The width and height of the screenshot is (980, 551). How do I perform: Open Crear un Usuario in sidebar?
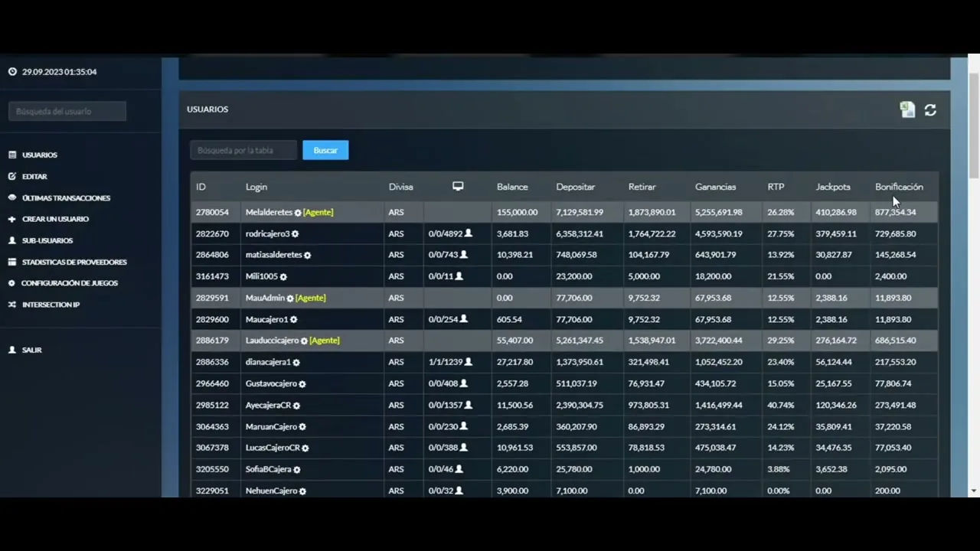(55, 219)
